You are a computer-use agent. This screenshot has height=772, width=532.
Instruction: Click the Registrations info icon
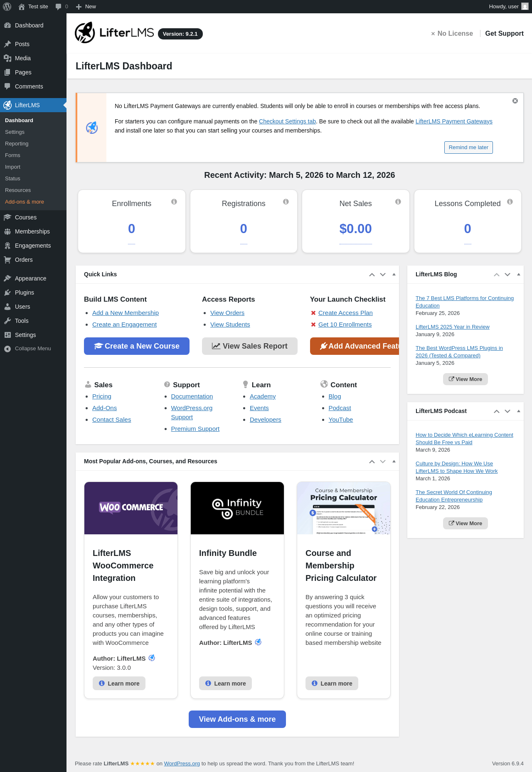[x=286, y=202]
